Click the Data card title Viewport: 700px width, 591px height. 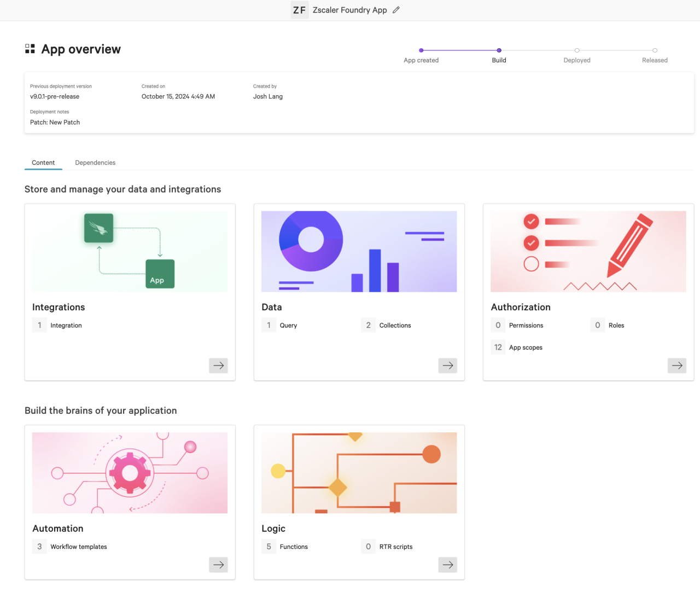[272, 307]
